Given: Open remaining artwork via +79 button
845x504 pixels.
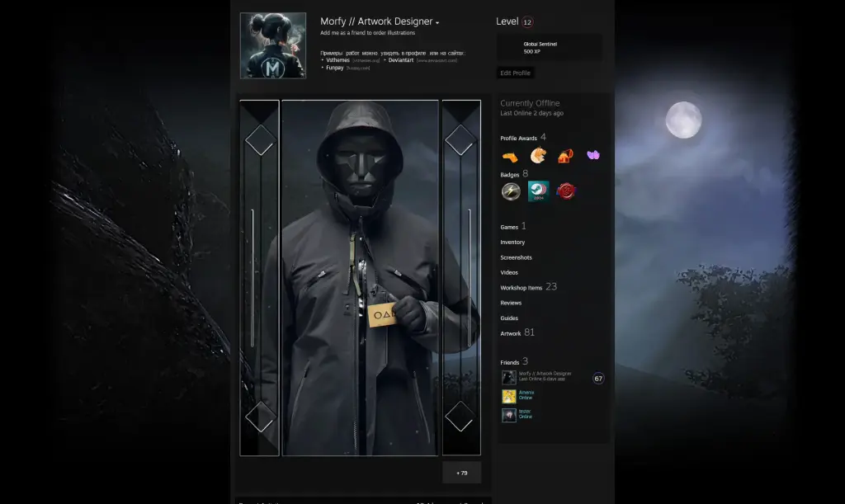Looking at the screenshot, I should 460,473.
